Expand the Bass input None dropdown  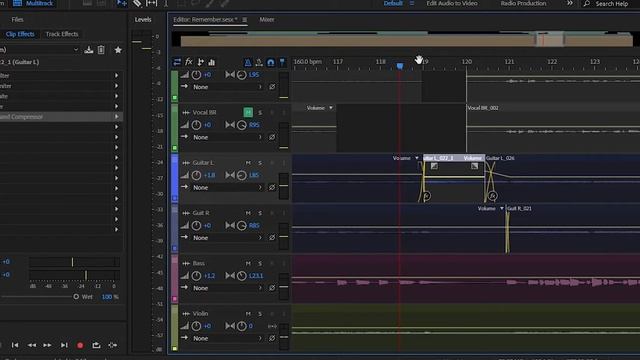227,288
